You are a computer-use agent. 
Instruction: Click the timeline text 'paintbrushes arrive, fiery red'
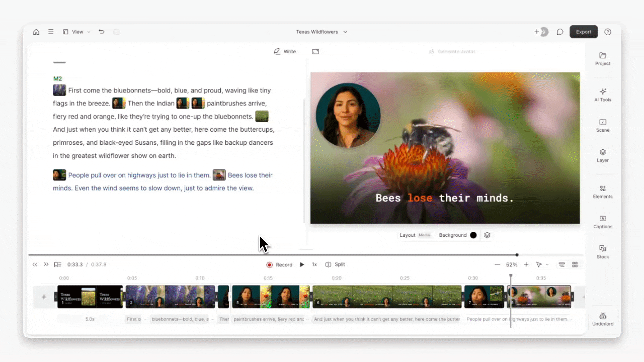click(268, 319)
